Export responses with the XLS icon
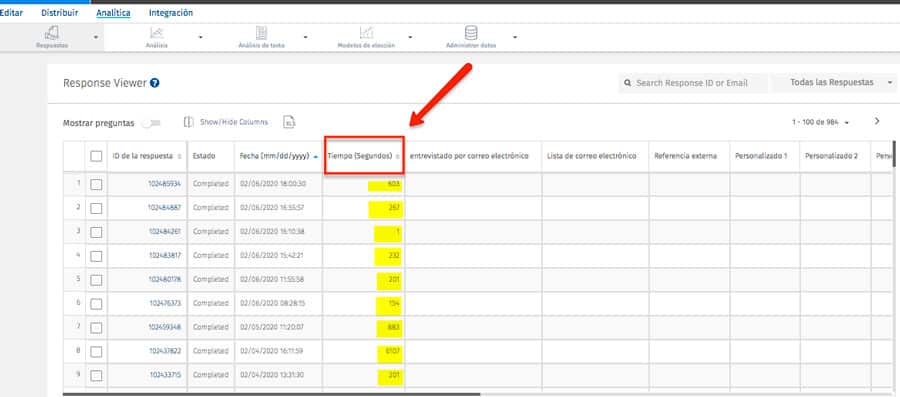Screen dimensions: 900x397 click(x=289, y=122)
